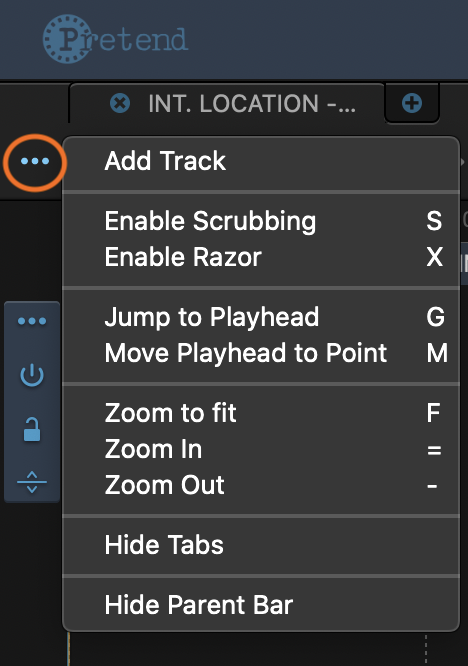Select the INT. LOCATION tab
The image size is (468, 666).
pyautogui.click(x=226, y=103)
